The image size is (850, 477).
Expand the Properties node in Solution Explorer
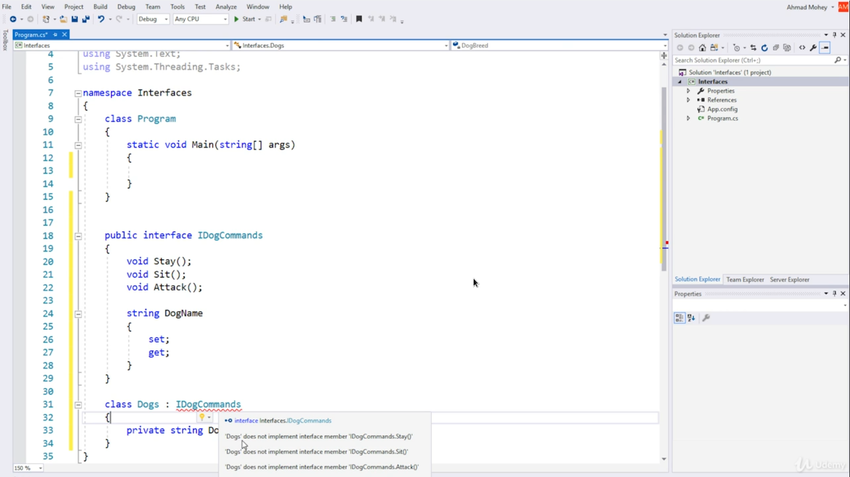pyautogui.click(x=688, y=91)
